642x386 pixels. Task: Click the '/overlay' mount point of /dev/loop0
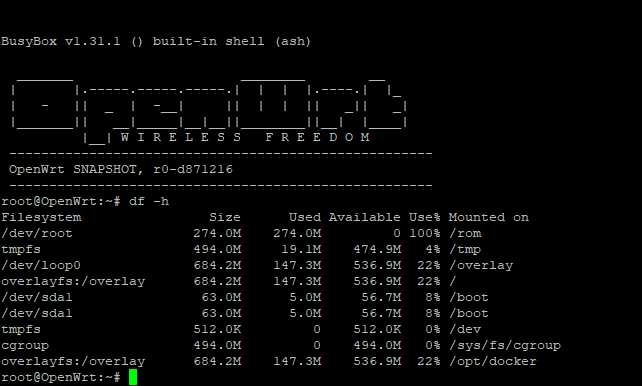click(x=481, y=266)
